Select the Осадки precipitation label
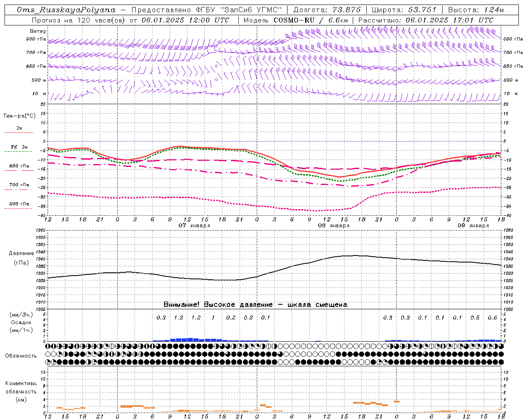The height and width of the screenshot is (420, 525). [x=21, y=322]
